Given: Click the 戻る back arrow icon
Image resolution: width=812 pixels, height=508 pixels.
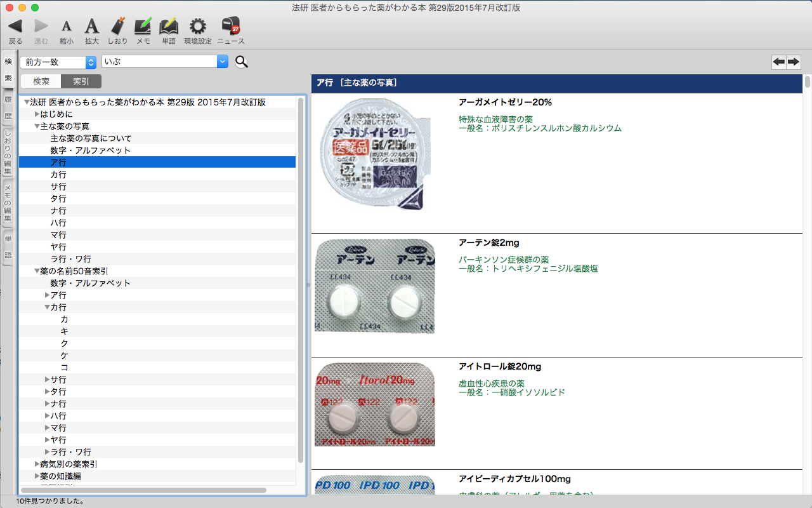Looking at the screenshot, I should tap(15, 27).
